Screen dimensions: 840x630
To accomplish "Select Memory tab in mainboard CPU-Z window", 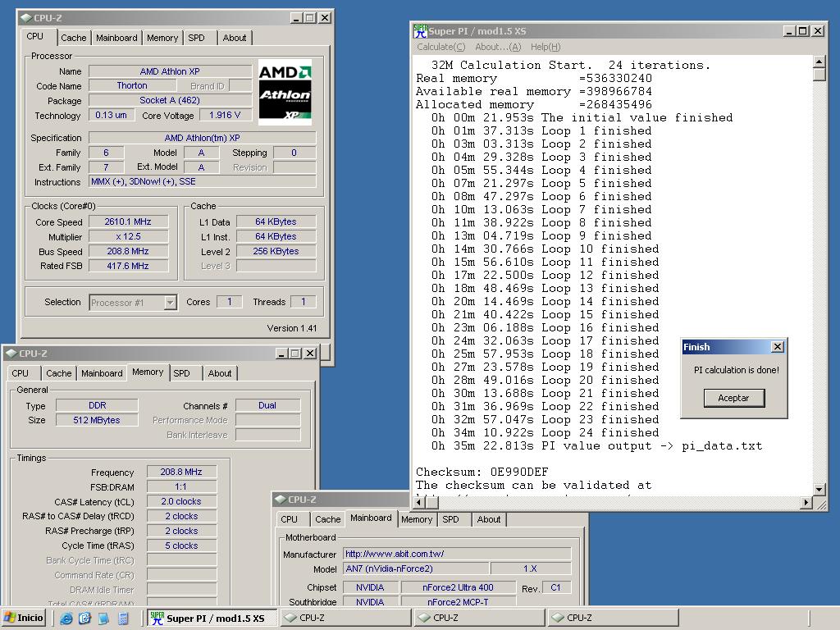I will click(416, 519).
